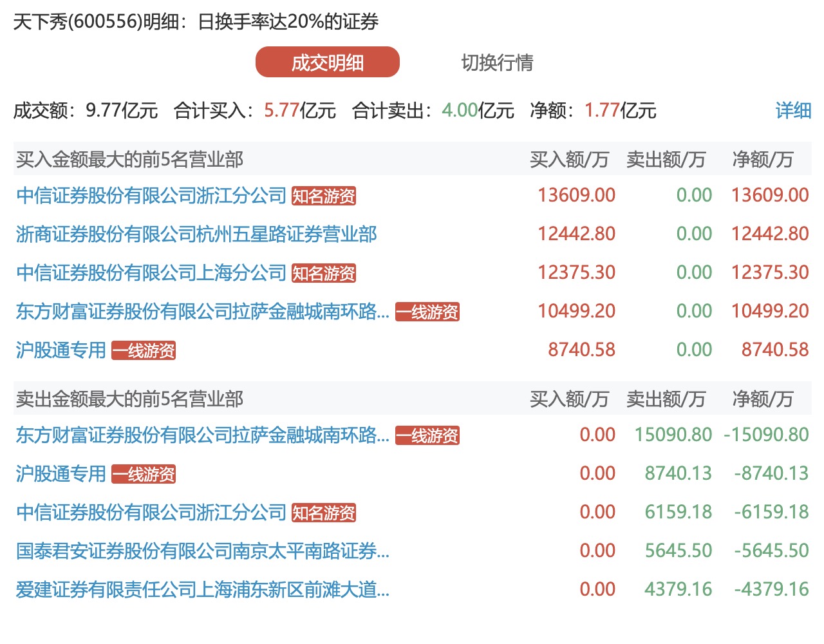
Task: Open 东方财富拉萨金融城南环路 in sell list
Action: coord(203,435)
